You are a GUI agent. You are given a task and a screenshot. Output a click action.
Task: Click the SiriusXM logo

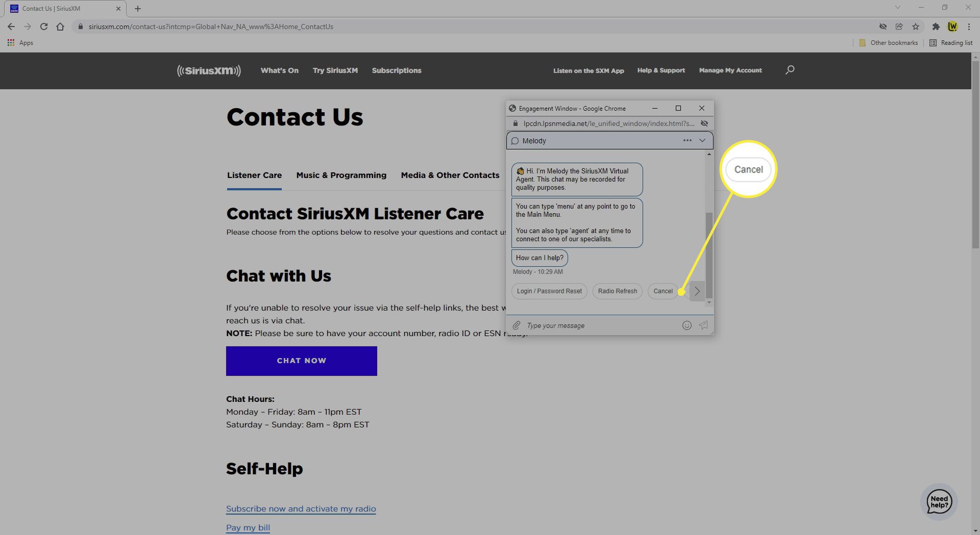[x=209, y=70]
